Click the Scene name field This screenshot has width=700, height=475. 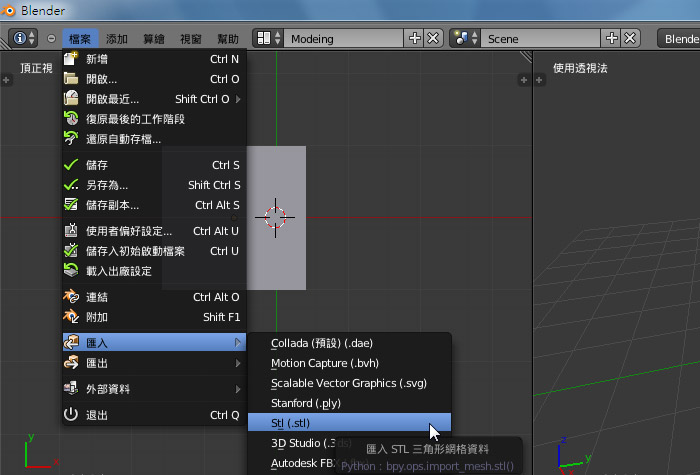[541, 38]
